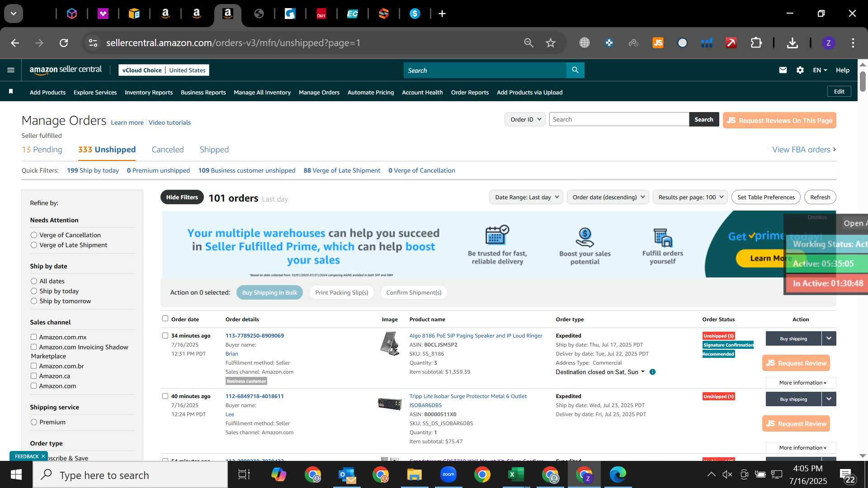This screenshot has width=868, height=488.
Task: Open the Date Range dropdown
Action: coord(526,197)
